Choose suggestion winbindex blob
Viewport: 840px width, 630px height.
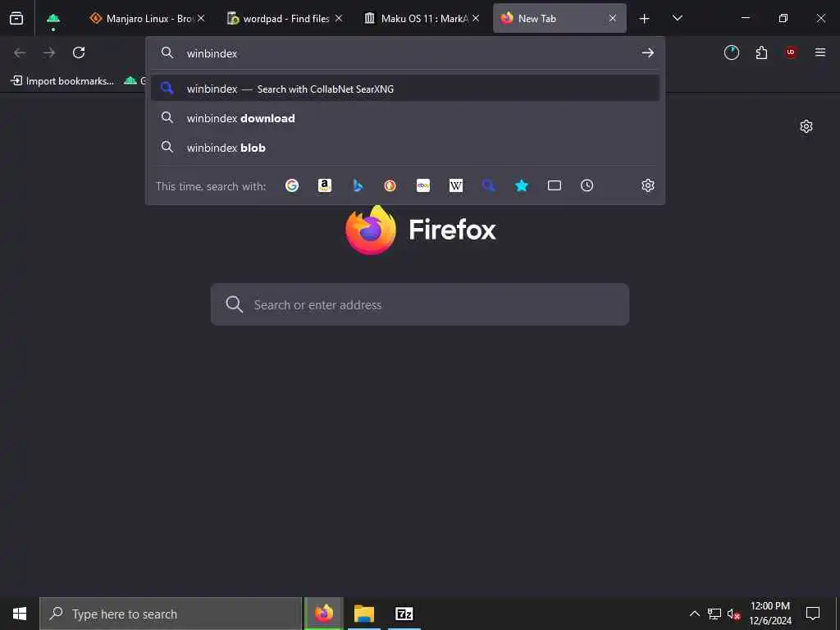(405, 148)
